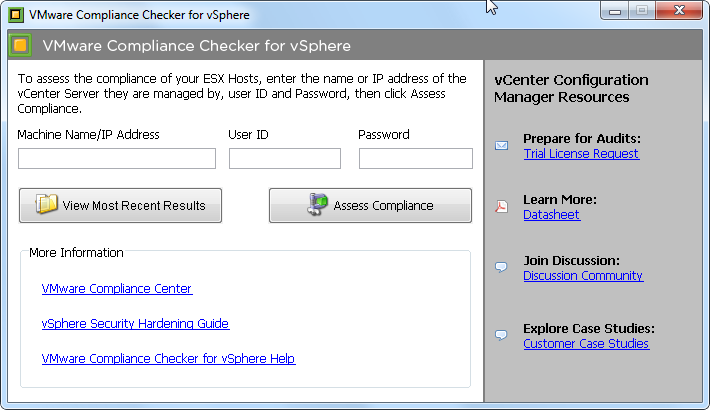Open VMware Compliance Checker for vSphere Help

point(168,358)
